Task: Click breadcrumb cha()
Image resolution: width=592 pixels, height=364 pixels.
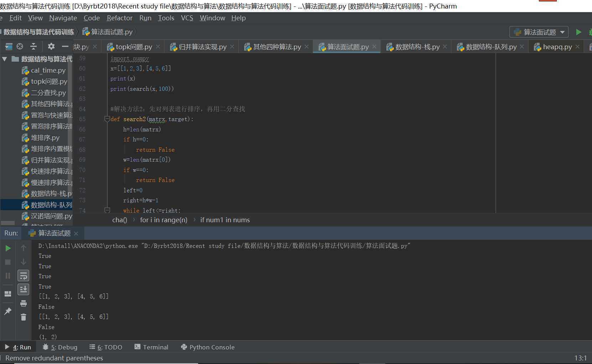Action: point(119,220)
